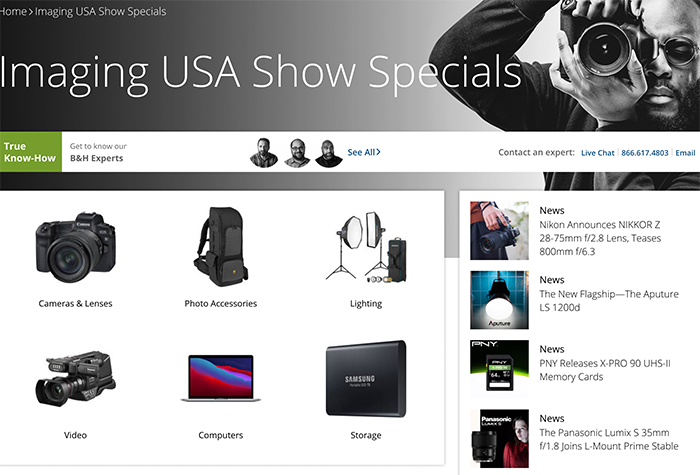The width and height of the screenshot is (700, 475).
Task: Select the Photo Accessories backpack image
Action: tap(221, 246)
